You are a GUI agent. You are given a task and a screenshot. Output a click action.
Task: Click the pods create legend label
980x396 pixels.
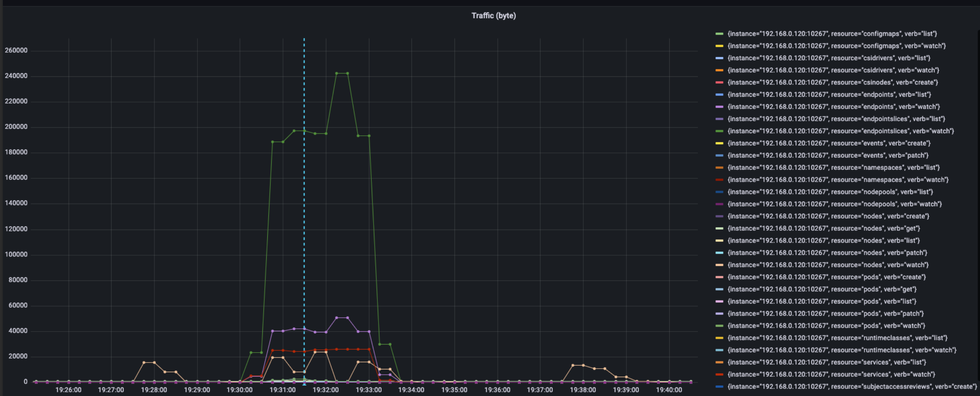[x=827, y=277]
